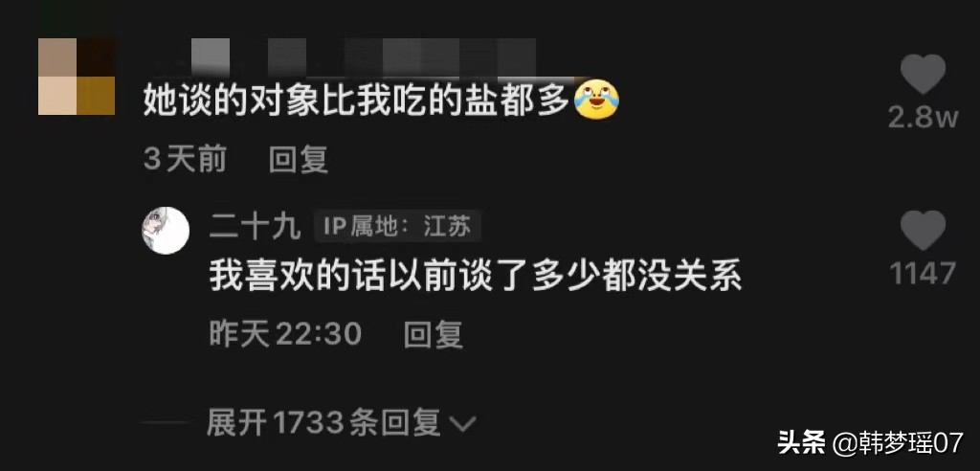Open the pixelated avatar of the top commenter
The width and height of the screenshot is (980, 471).
coord(77,77)
